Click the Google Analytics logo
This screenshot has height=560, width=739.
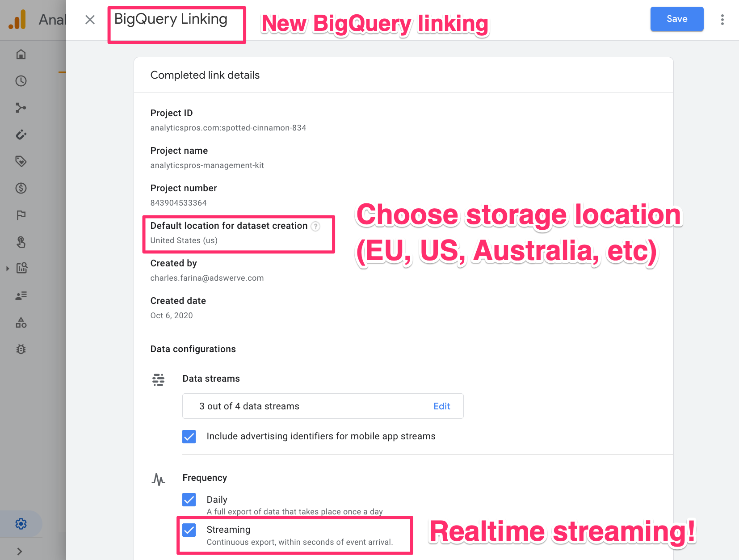pyautogui.click(x=18, y=20)
